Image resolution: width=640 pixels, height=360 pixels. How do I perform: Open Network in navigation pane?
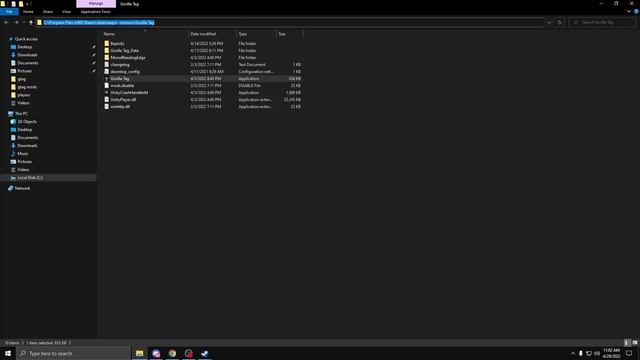(22, 188)
